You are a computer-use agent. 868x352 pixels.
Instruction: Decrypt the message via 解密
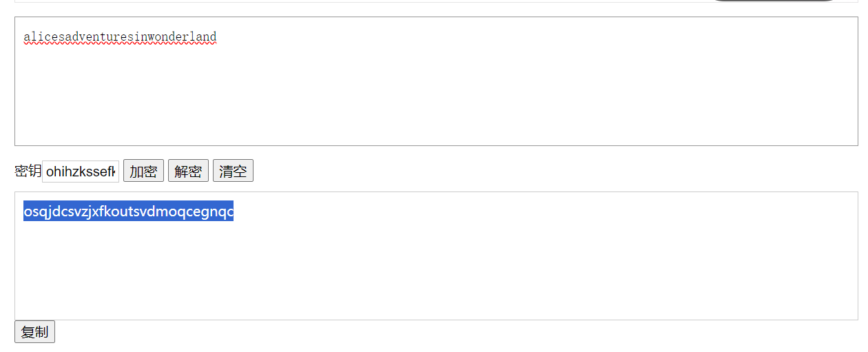188,171
